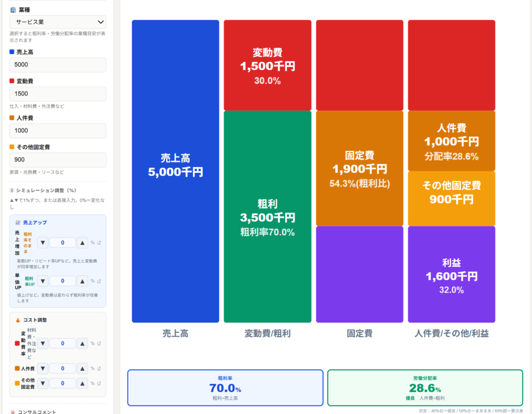
Task: Click the 粗利率 70.0% summary card
Action: pos(225,388)
